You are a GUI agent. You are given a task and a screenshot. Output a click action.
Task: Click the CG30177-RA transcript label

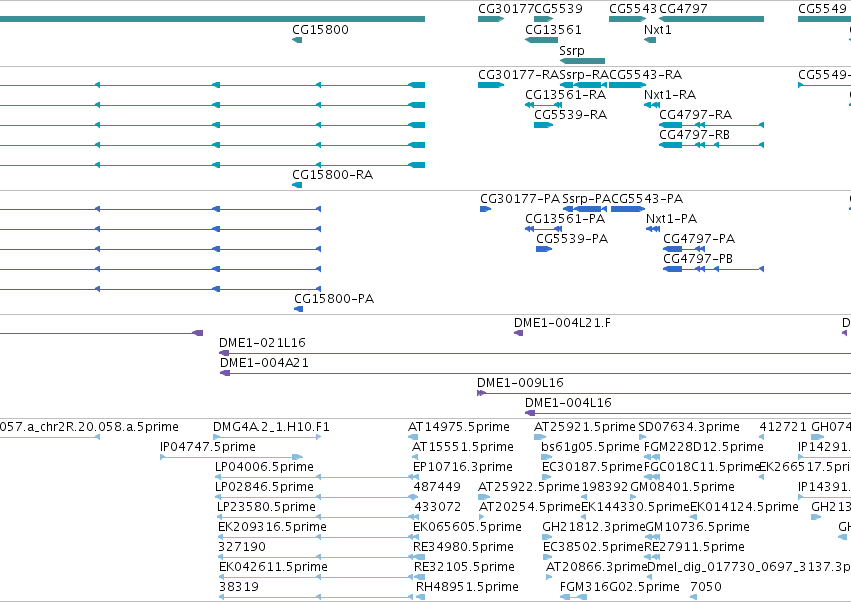point(518,75)
